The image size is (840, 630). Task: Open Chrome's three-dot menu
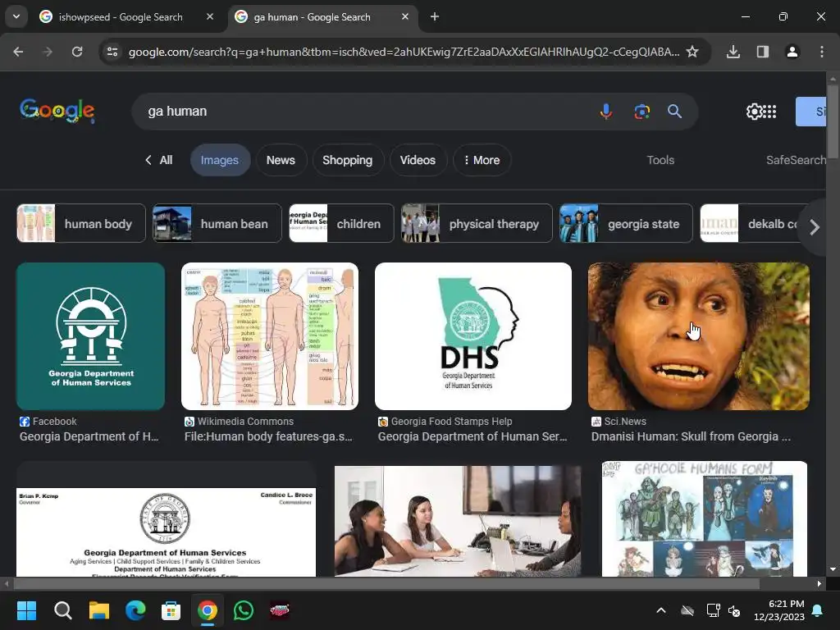click(x=822, y=52)
